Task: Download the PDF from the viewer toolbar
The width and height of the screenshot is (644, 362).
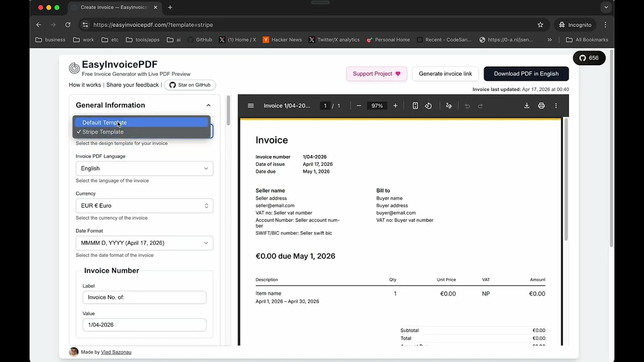Action: (526, 106)
